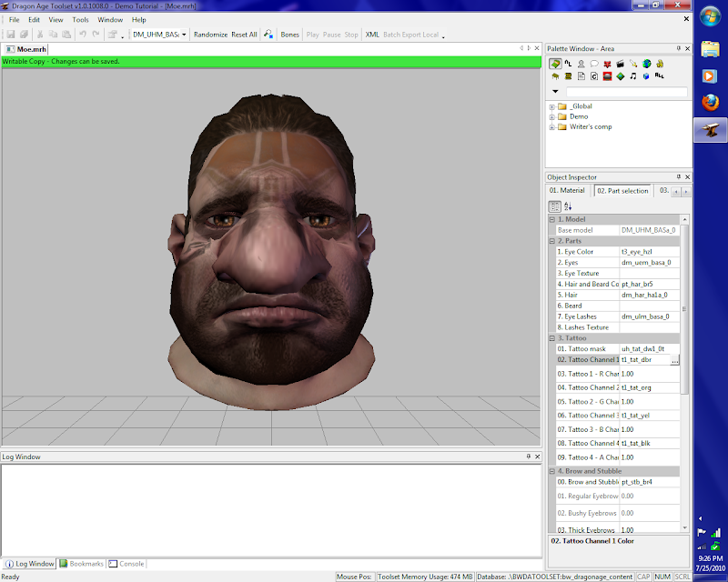Click the alphabetical sort icon in Object Inspector
This screenshot has height=582, width=728.
(x=568, y=206)
